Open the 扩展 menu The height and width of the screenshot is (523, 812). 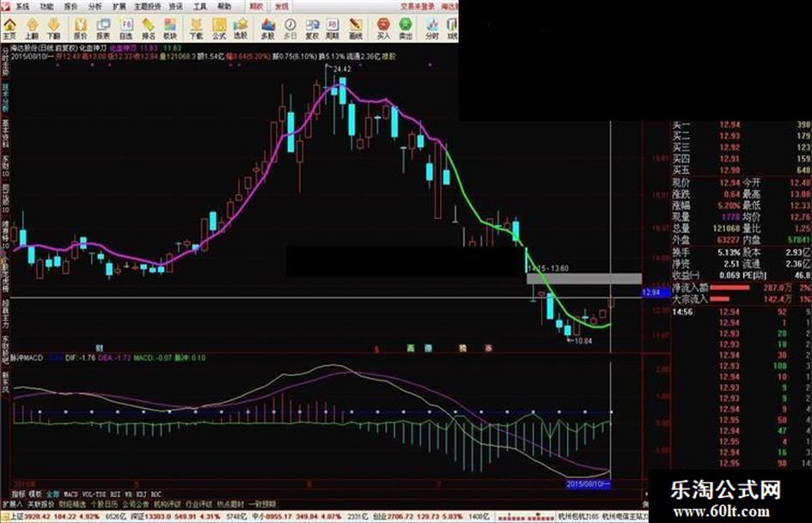[x=119, y=7]
